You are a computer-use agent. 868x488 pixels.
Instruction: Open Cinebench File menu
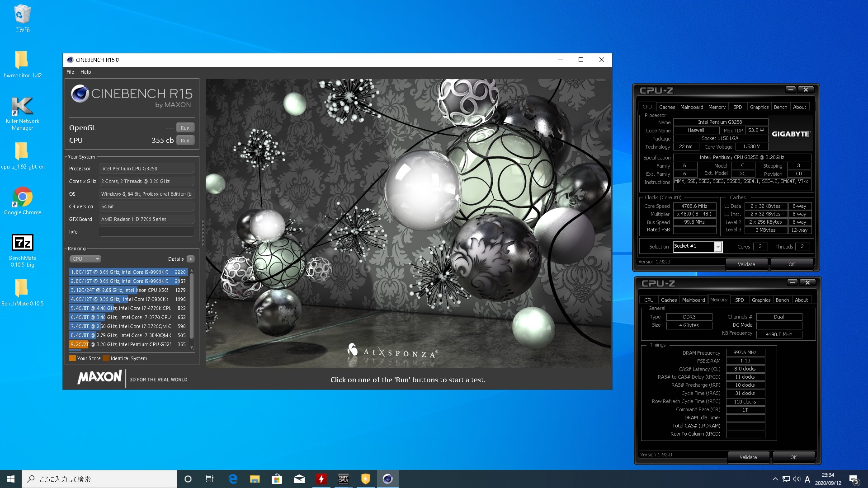tap(70, 72)
